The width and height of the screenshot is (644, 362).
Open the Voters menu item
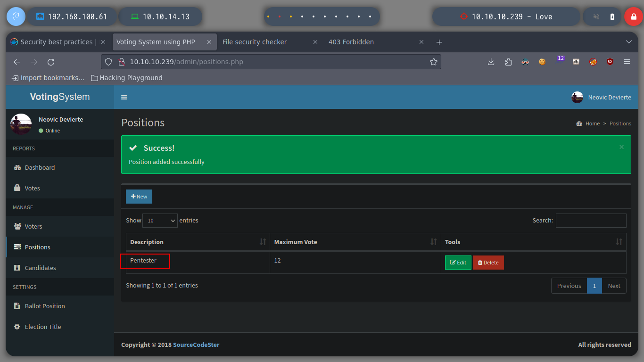coord(60,226)
